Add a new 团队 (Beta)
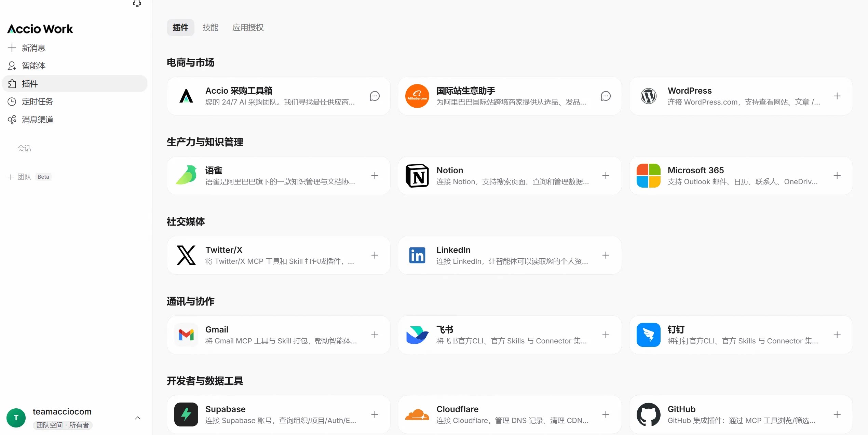 (x=30, y=177)
